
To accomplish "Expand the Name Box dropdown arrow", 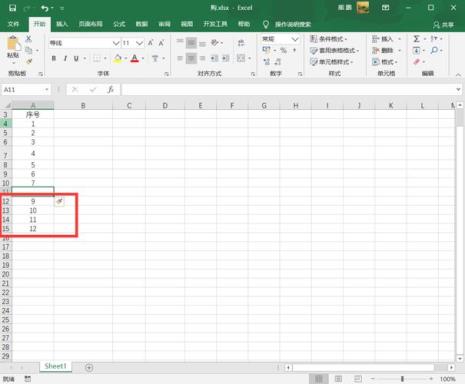I will pos(47,90).
